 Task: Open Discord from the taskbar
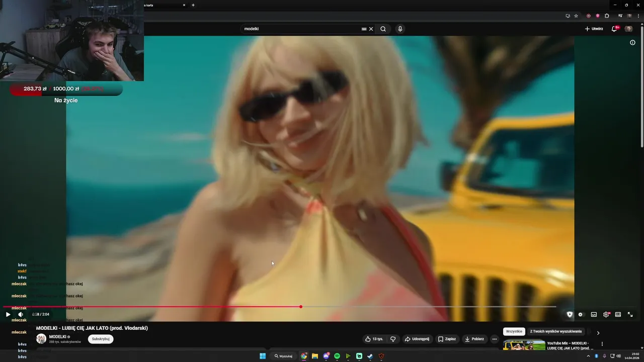click(326, 356)
